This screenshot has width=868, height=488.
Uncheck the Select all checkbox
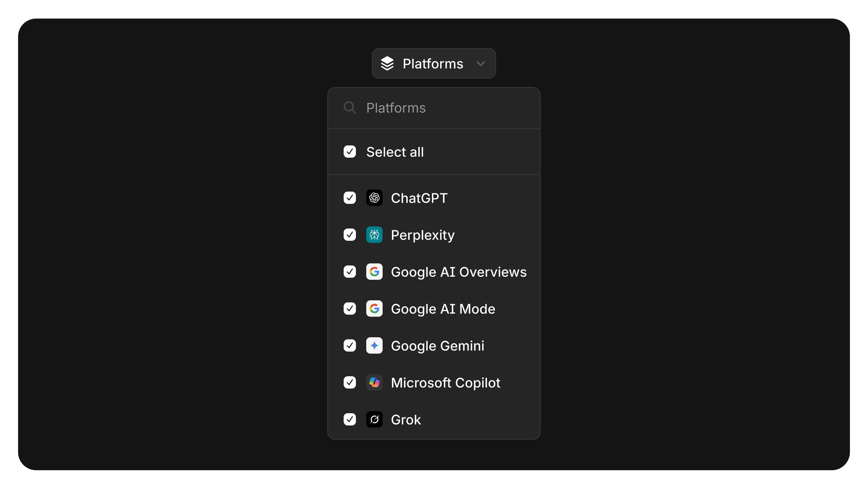pyautogui.click(x=349, y=152)
